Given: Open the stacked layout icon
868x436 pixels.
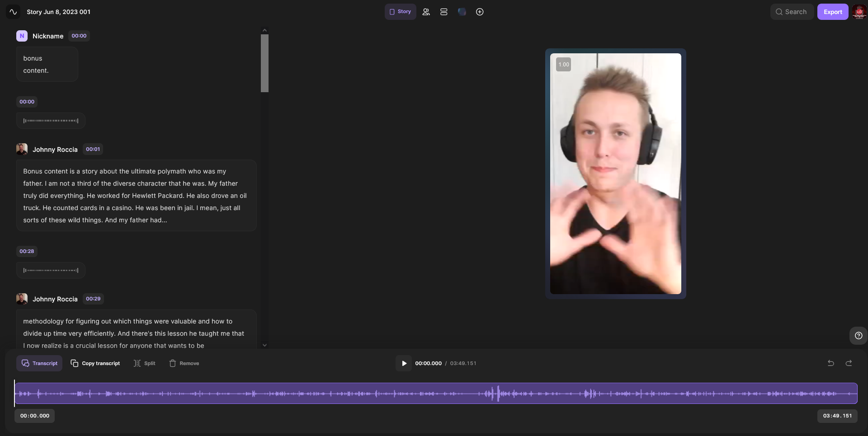Looking at the screenshot, I should click(x=443, y=12).
